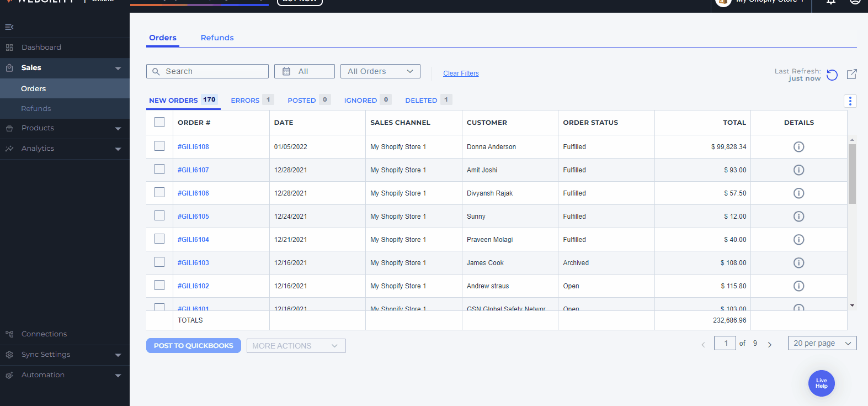Open details info icon for order #GILI6108
The width and height of the screenshot is (868, 406).
(x=798, y=147)
